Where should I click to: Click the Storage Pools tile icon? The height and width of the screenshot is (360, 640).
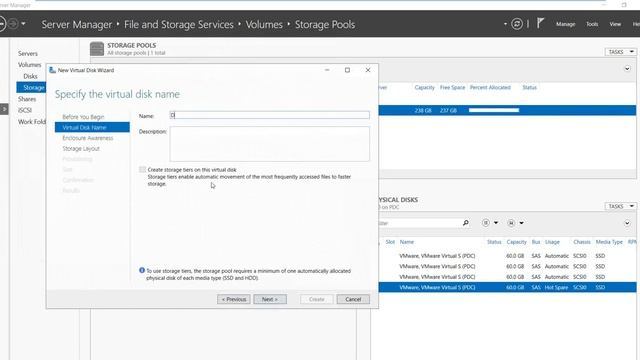click(97, 49)
